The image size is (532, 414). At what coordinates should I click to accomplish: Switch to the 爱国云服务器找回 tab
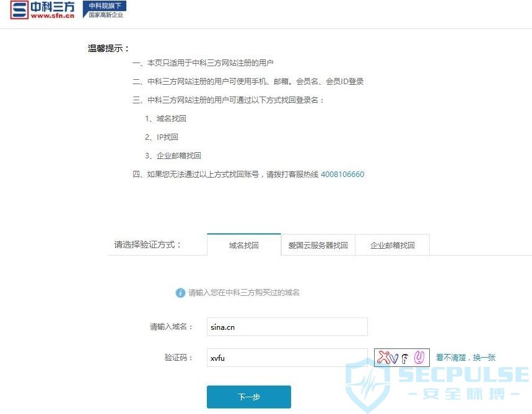(x=318, y=245)
